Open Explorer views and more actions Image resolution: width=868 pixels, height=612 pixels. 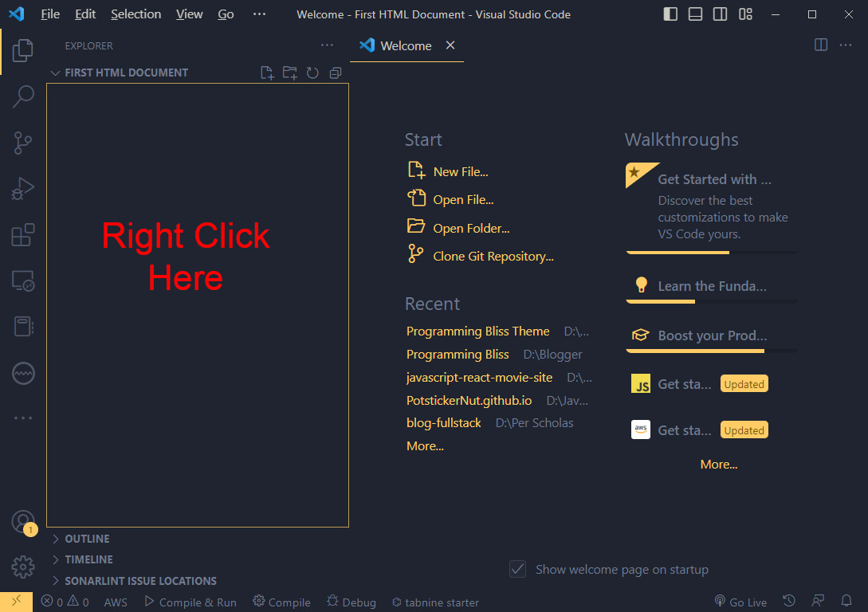(327, 45)
